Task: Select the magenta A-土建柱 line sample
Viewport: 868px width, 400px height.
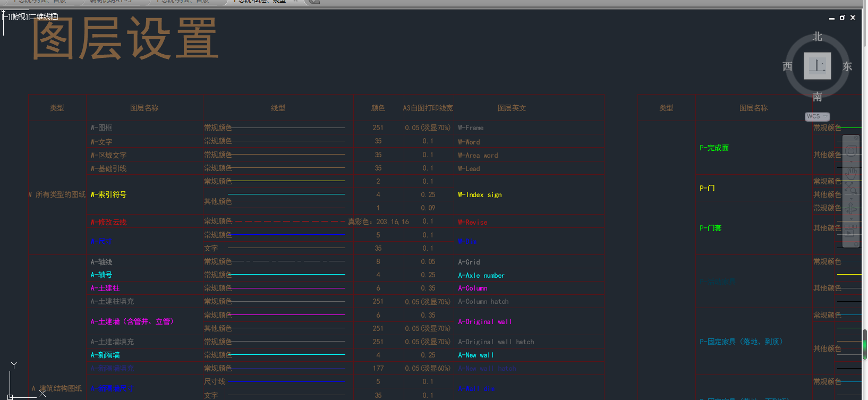Action: tap(287, 288)
